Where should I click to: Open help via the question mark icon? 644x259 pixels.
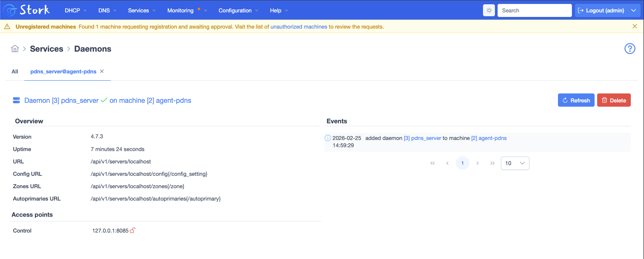[630, 49]
